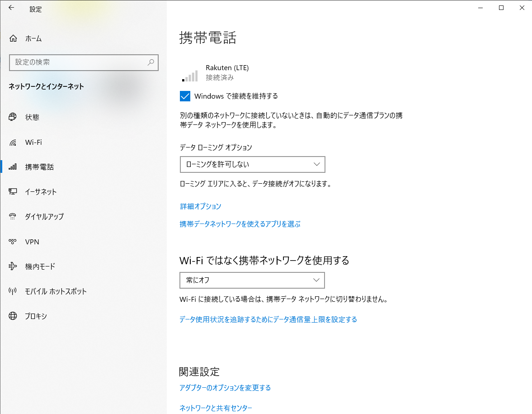Screen dimensions: 532x414
Task: Open the Home icon in sidebar
Action: (x=13, y=38)
